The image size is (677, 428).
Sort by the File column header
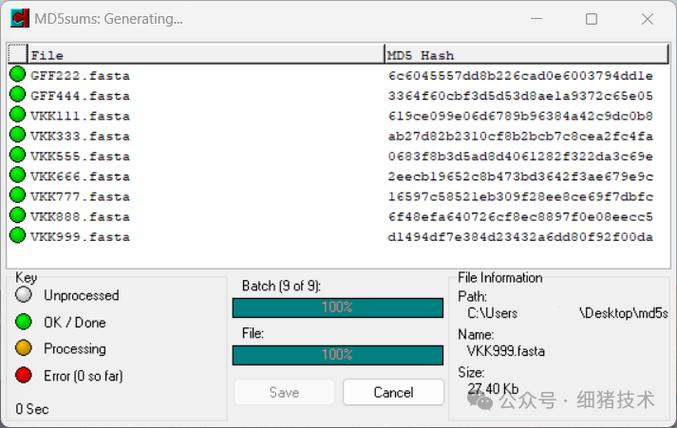click(206, 55)
